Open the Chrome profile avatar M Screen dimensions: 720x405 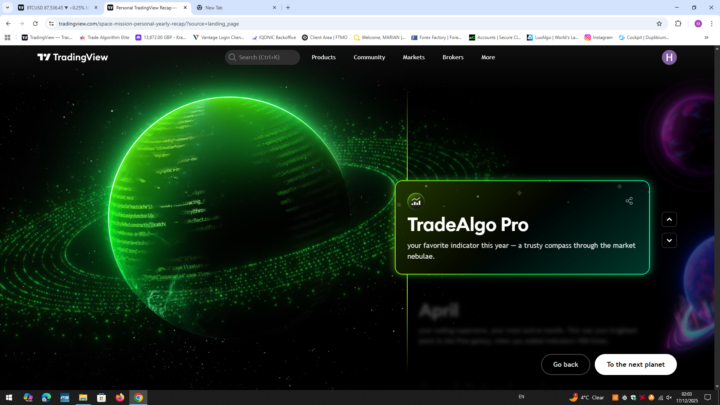click(698, 23)
